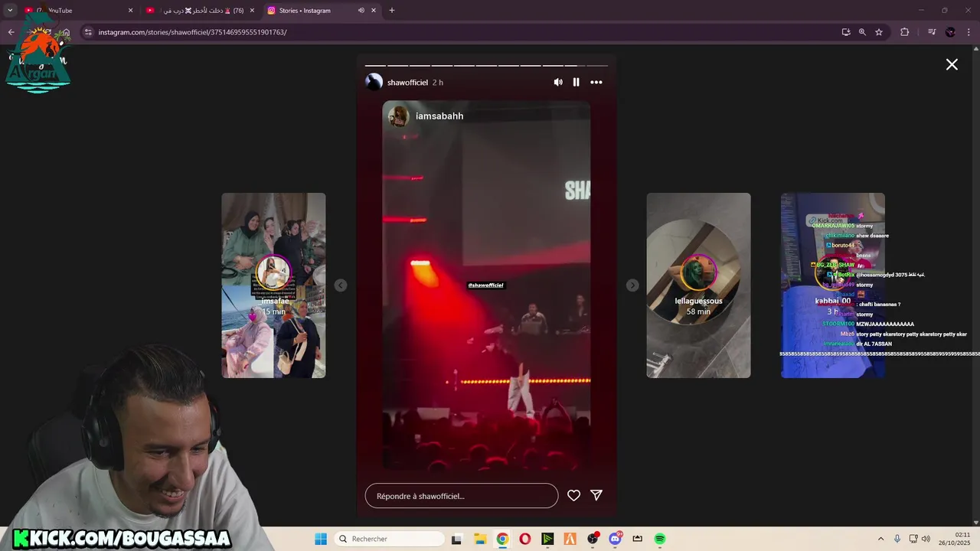Tap the @shawofficiel mention sticker
The image size is (980, 551).
(x=486, y=285)
